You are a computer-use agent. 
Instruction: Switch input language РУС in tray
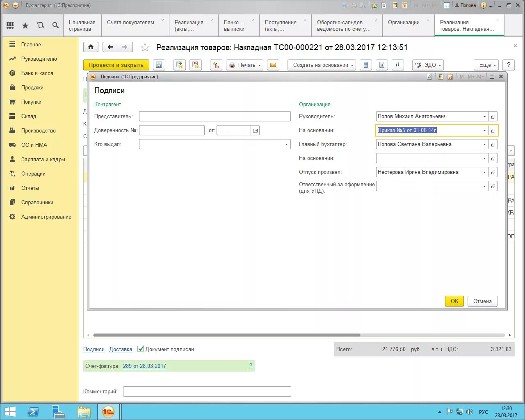pyautogui.click(x=484, y=412)
